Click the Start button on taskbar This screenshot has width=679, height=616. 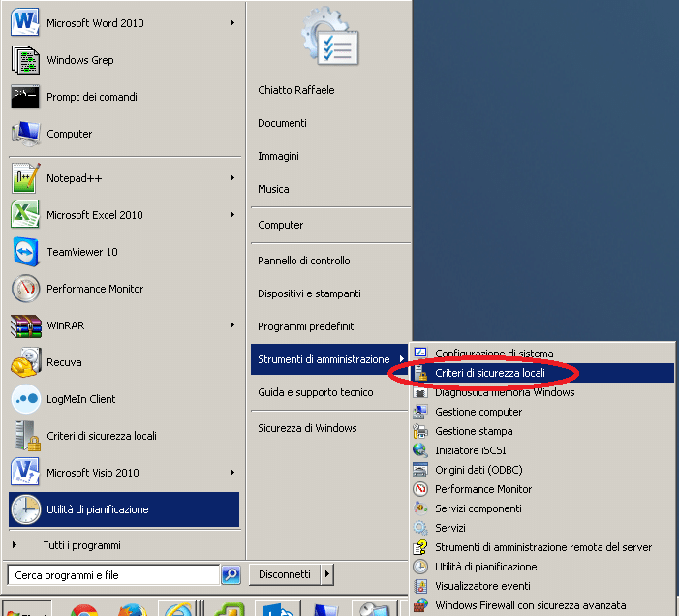pyautogui.click(x=27, y=608)
